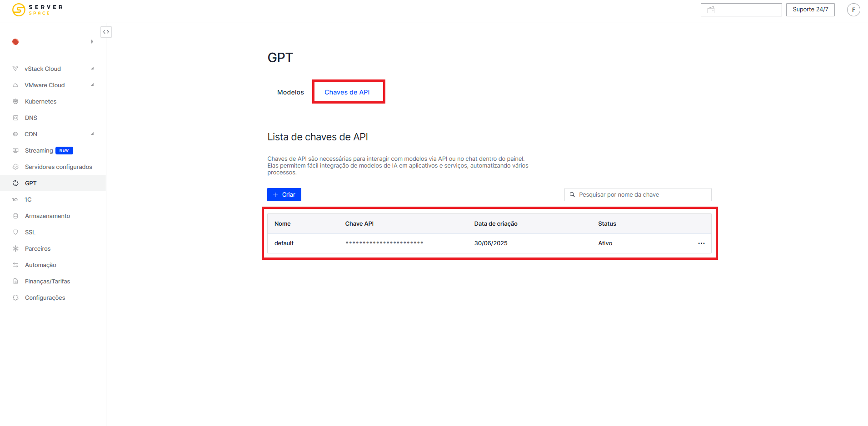The width and height of the screenshot is (868, 426).
Task: Open the Armazenamento section
Action: pyautogui.click(x=47, y=216)
